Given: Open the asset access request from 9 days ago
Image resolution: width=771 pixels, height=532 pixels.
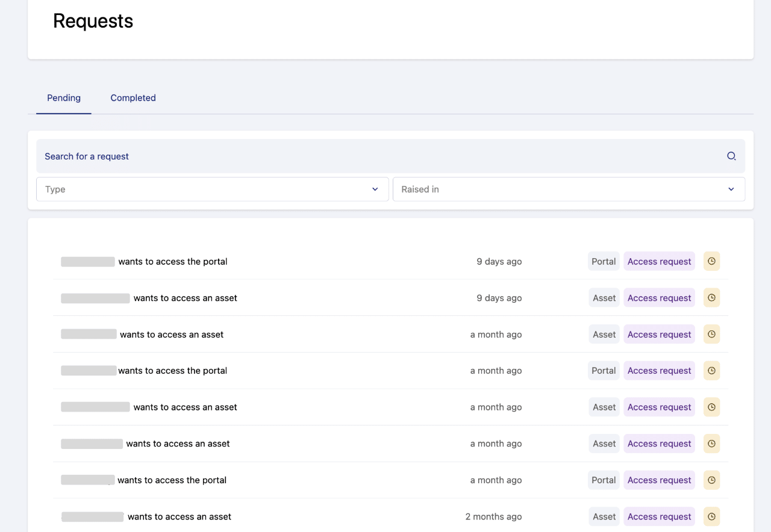Looking at the screenshot, I should pos(185,298).
